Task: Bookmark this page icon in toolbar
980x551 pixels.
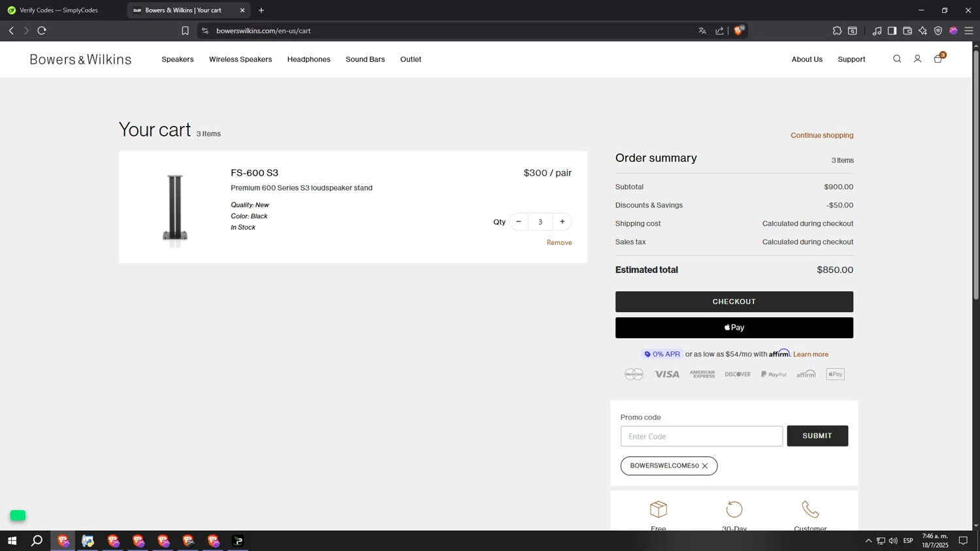Action: [185, 31]
